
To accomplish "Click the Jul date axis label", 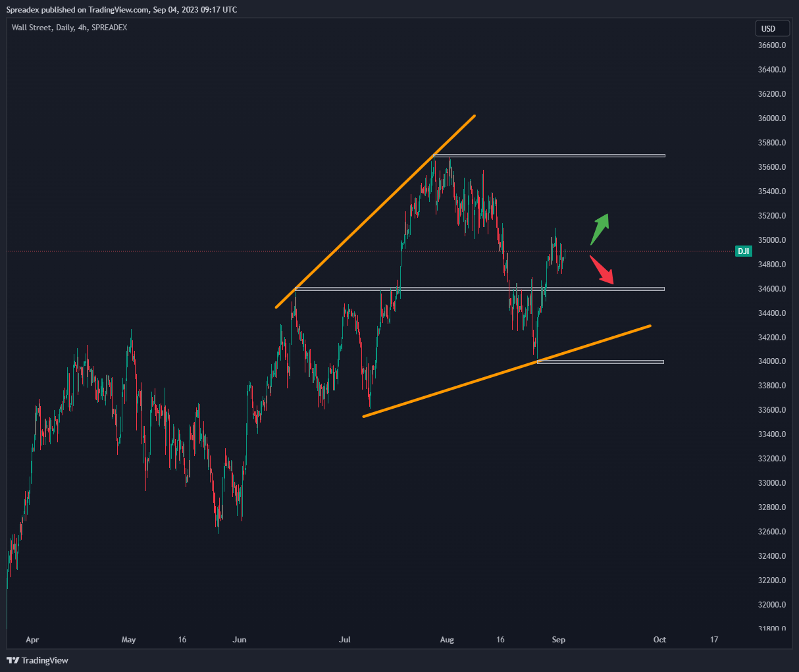I will point(344,640).
